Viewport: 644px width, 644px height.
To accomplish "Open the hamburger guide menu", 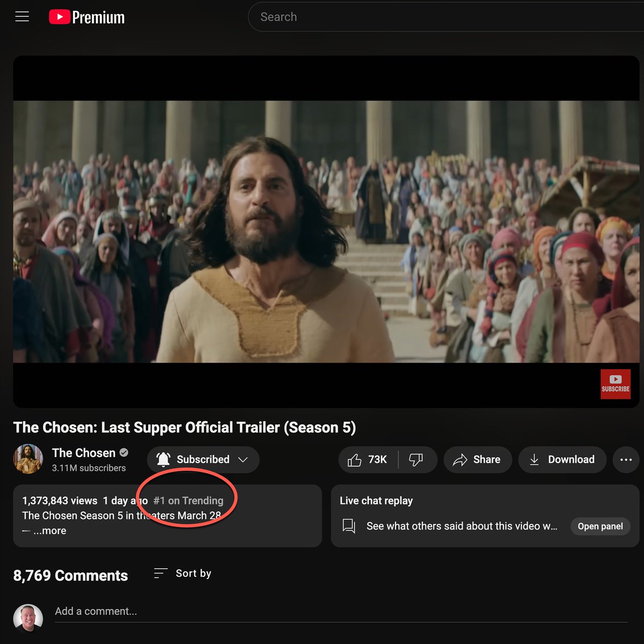I will point(22,17).
